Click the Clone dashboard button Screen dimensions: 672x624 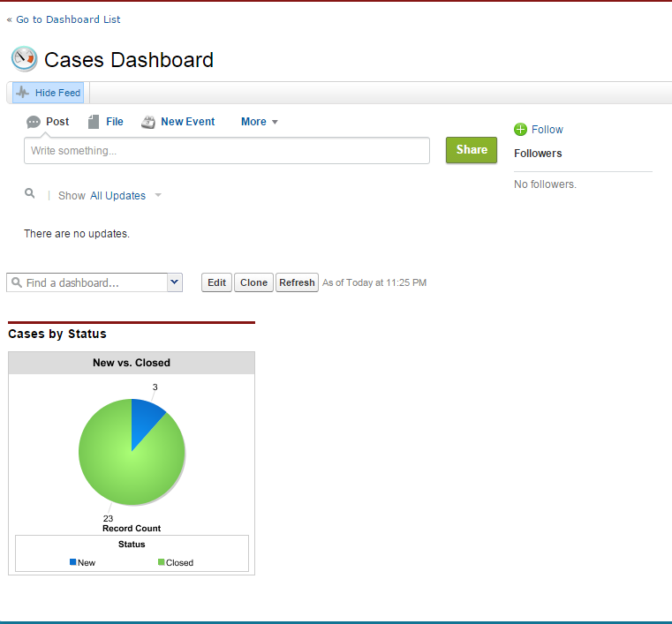253,282
